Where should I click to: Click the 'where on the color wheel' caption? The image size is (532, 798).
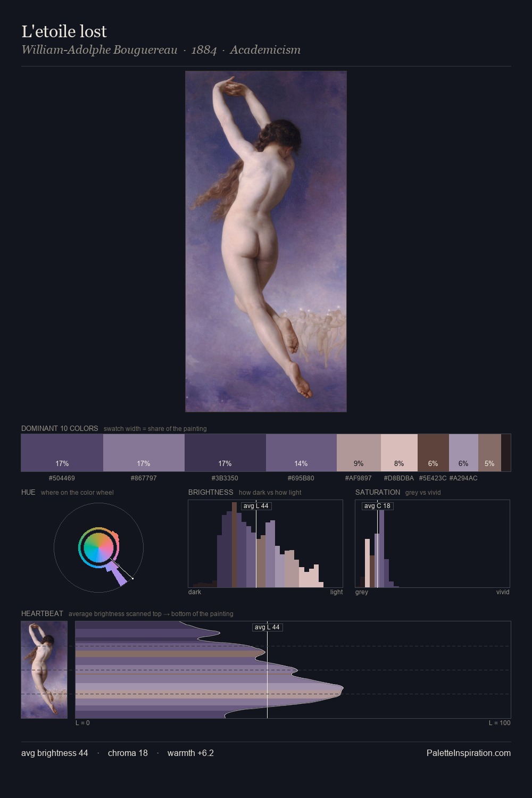77,493
